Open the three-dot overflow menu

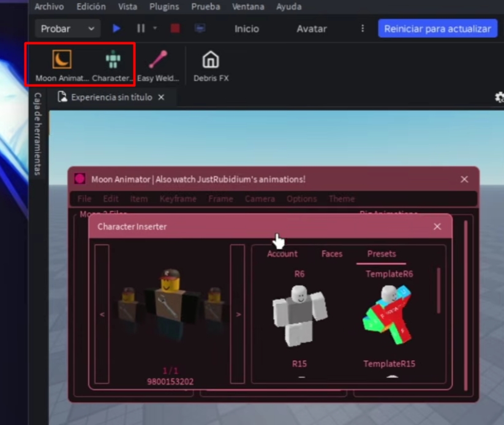363,29
